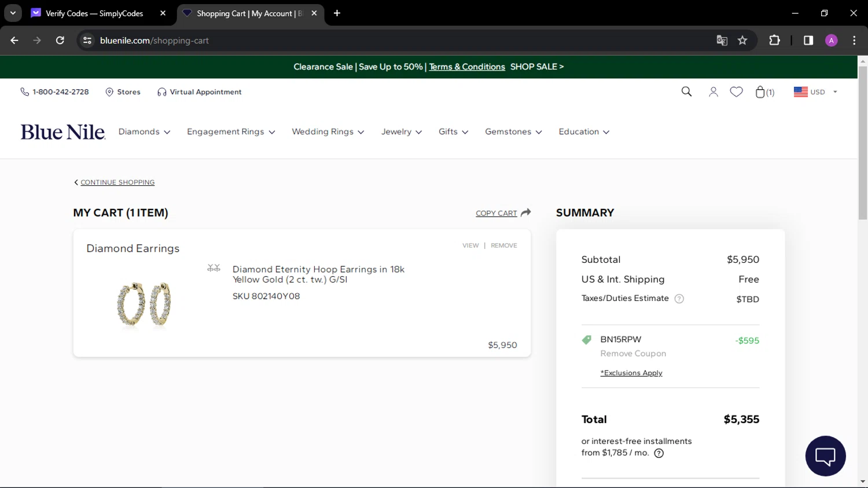Click the earring pair icon beside product title
The width and height of the screenshot is (868, 488).
tap(214, 268)
